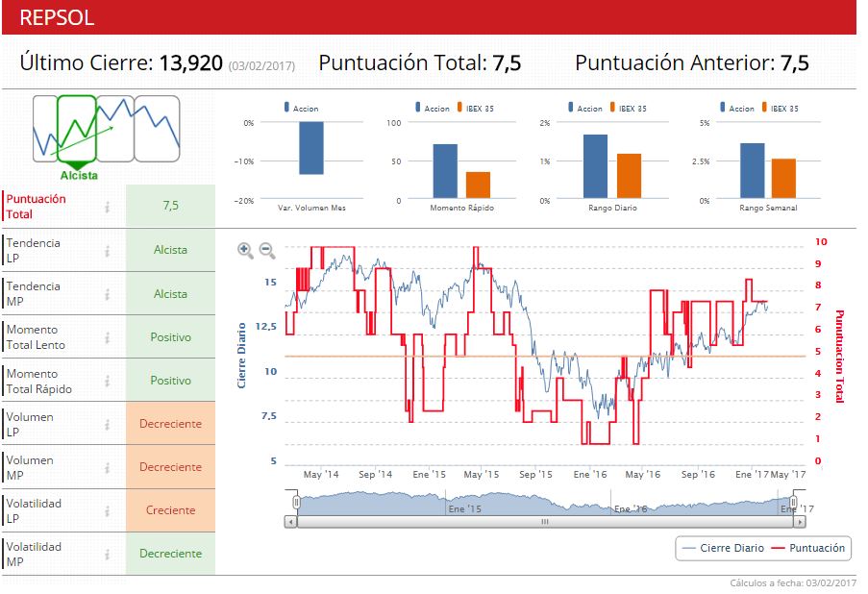Click the Ene '15 navigator label
The image size is (868, 594).
click(x=465, y=508)
